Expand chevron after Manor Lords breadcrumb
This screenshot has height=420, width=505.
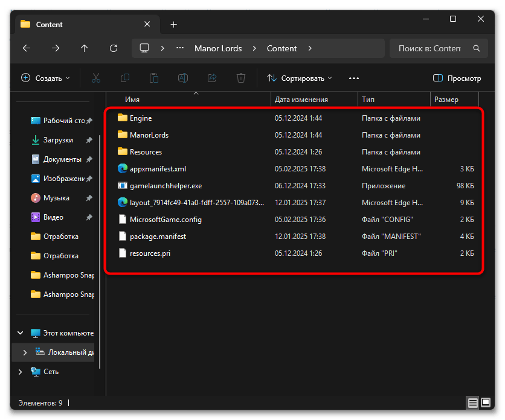[254, 48]
